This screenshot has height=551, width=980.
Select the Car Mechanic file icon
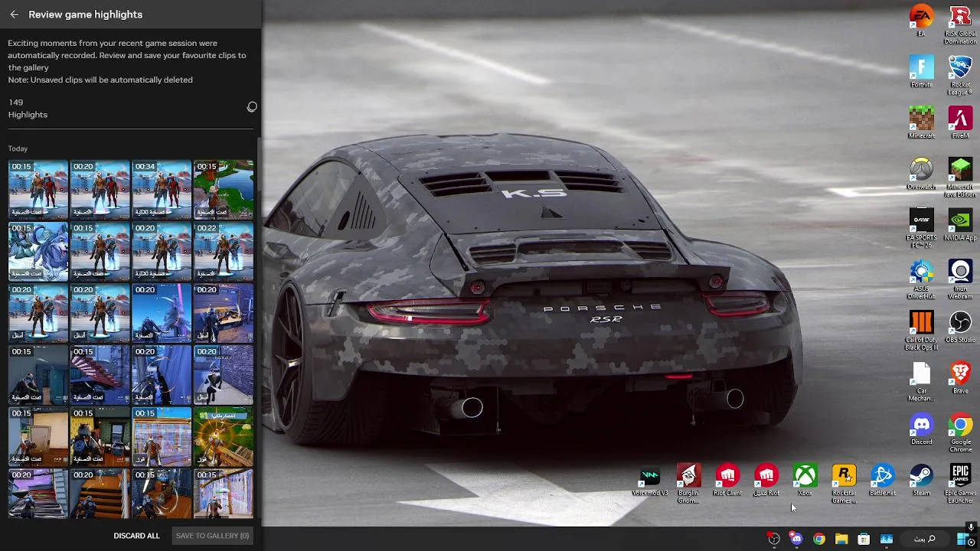(x=922, y=381)
